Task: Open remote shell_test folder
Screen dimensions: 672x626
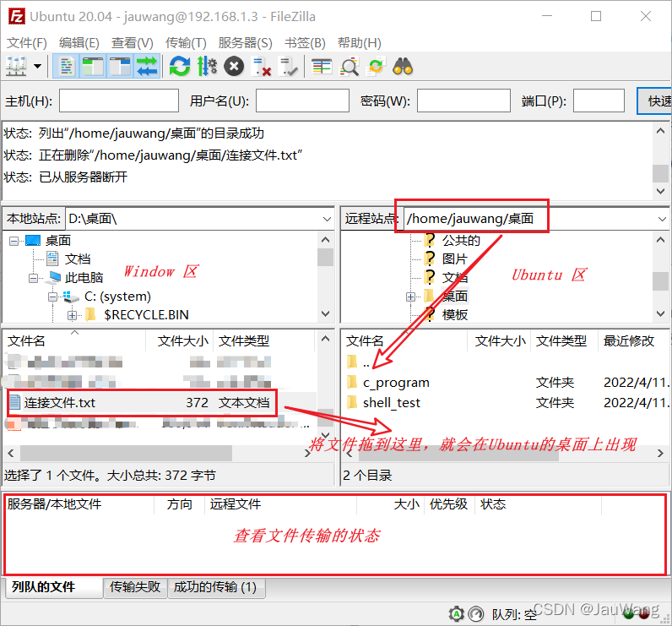Action: [391, 403]
